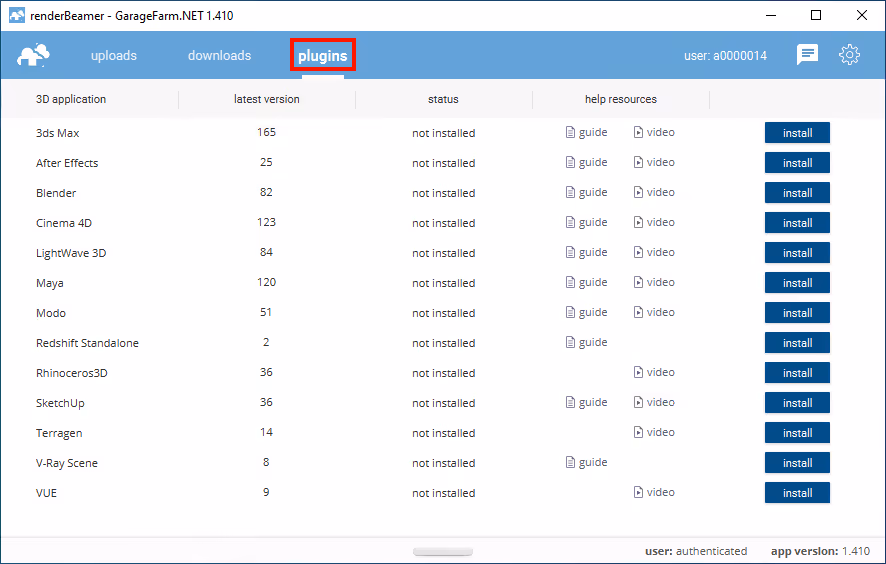Viewport: 886px width, 564px height.
Task: Minimize the renderBeamer window
Action: [x=771, y=15]
